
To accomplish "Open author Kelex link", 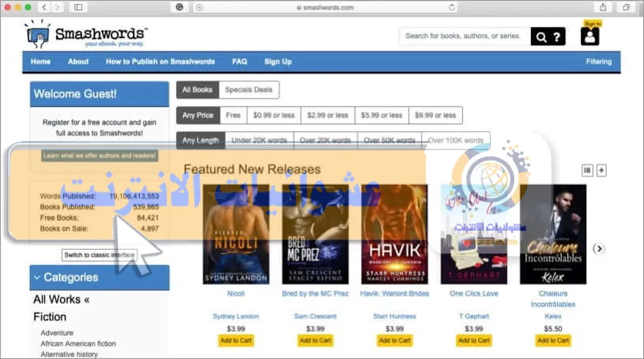I will [x=553, y=316].
